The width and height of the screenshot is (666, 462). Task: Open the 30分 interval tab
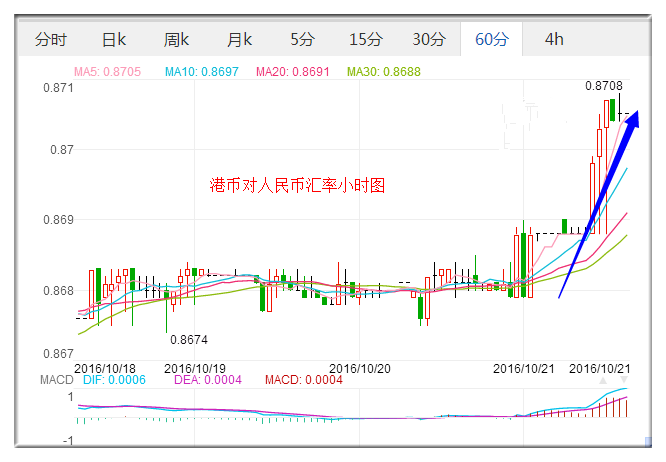[429, 39]
